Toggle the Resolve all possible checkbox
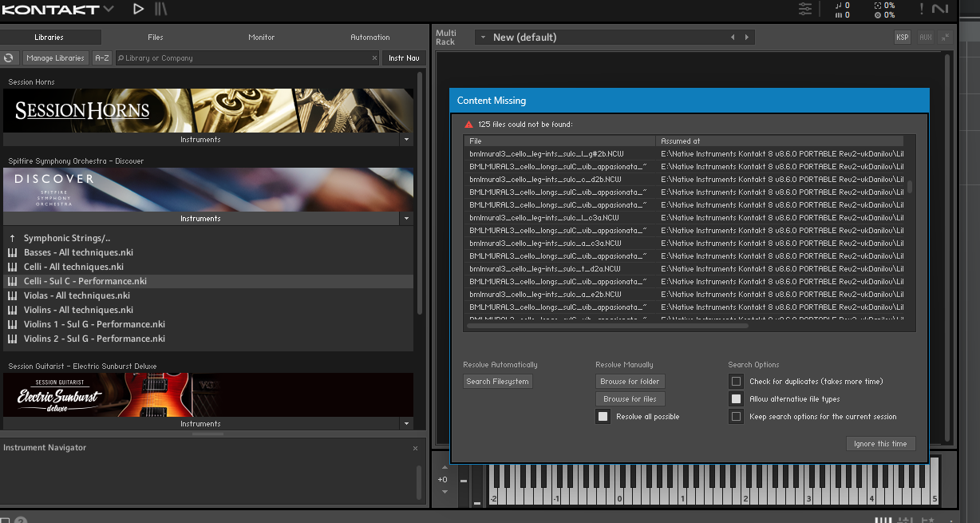 [603, 417]
